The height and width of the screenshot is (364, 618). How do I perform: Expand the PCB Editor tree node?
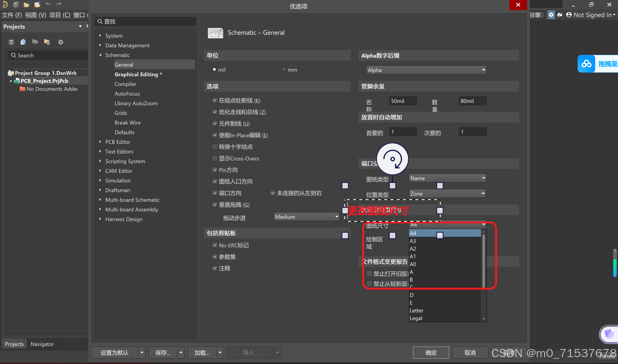(x=100, y=142)
